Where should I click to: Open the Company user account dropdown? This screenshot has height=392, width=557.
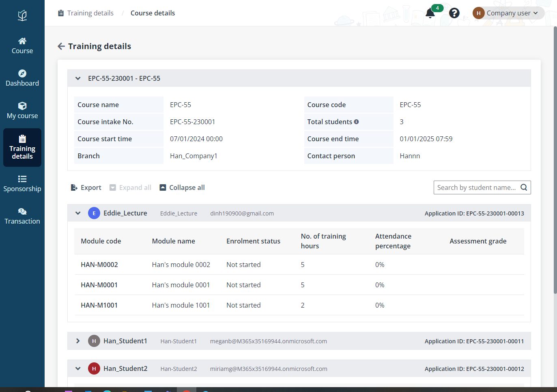coord(508,13)
